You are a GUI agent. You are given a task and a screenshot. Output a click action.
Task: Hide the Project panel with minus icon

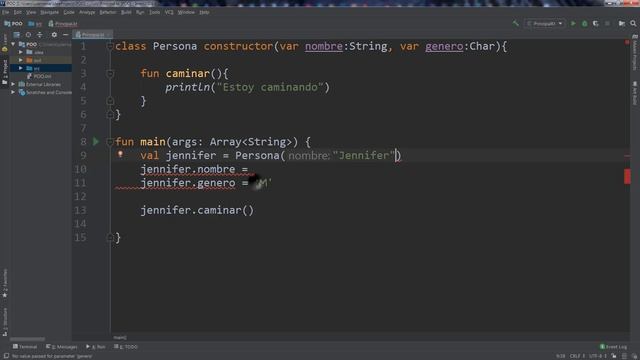65,35
